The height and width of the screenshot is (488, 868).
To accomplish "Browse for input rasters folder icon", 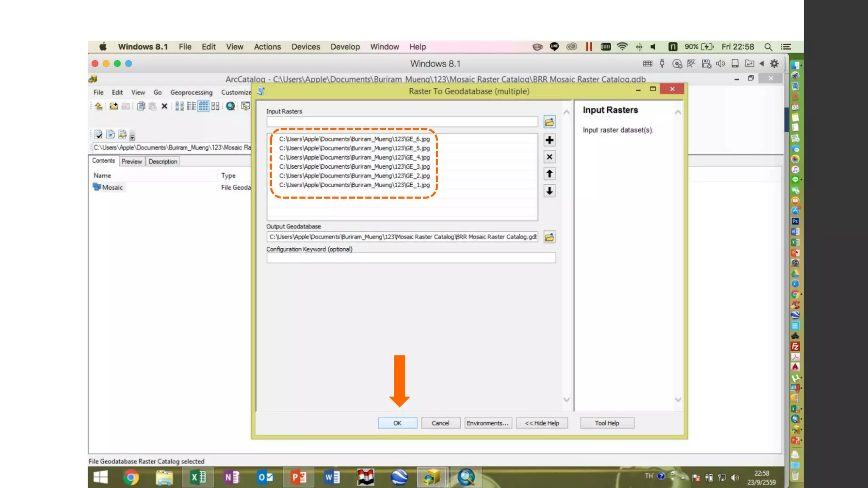I will (x=549, y=122).
